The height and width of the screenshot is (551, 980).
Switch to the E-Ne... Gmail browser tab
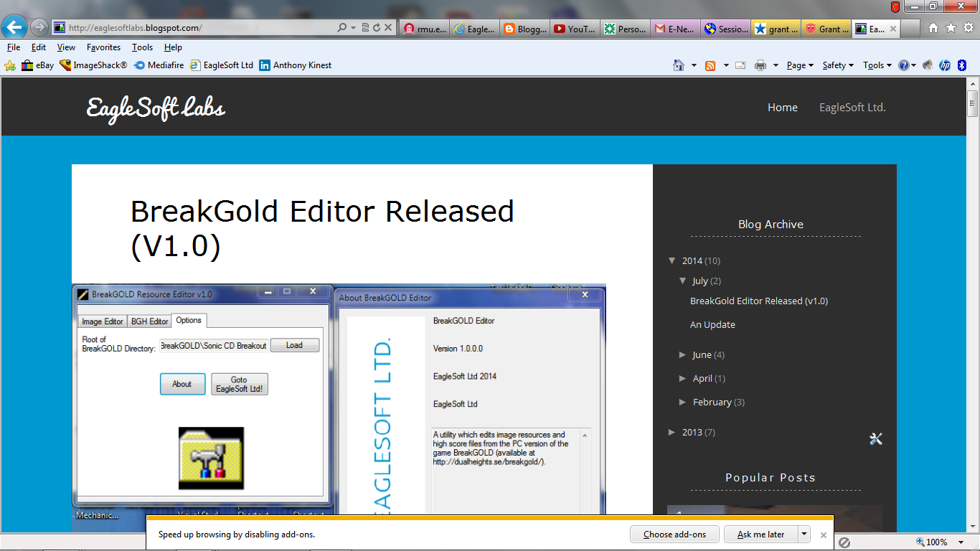(677, 29)
